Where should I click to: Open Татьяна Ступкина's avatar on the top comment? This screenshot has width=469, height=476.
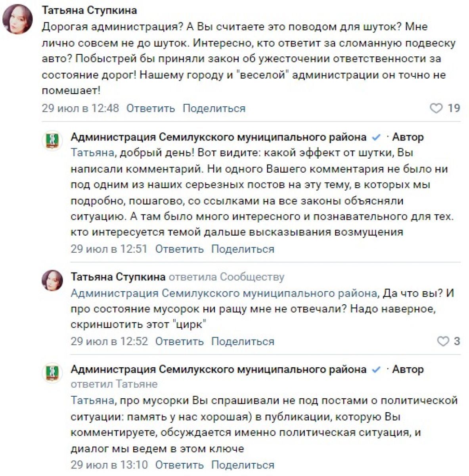point(17,19)
